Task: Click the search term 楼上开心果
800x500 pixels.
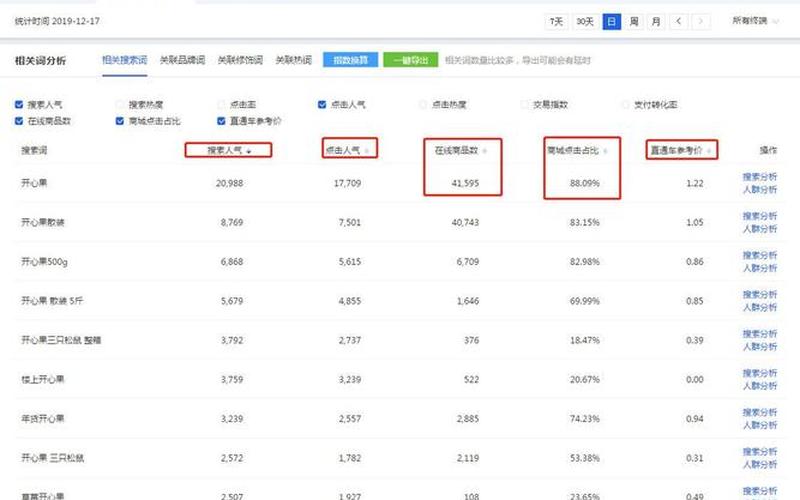Action: click(43, 380)
